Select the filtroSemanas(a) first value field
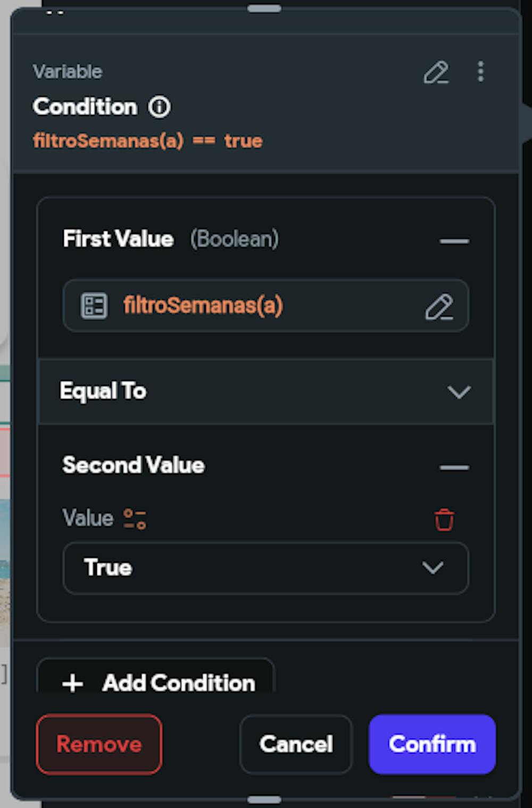 pyautogui.click(x=266, y=306)
